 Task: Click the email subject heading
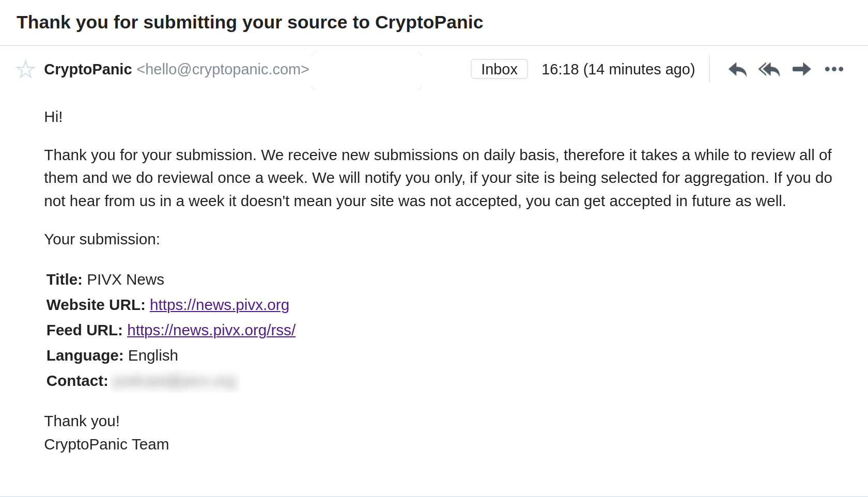coord(250,22)
